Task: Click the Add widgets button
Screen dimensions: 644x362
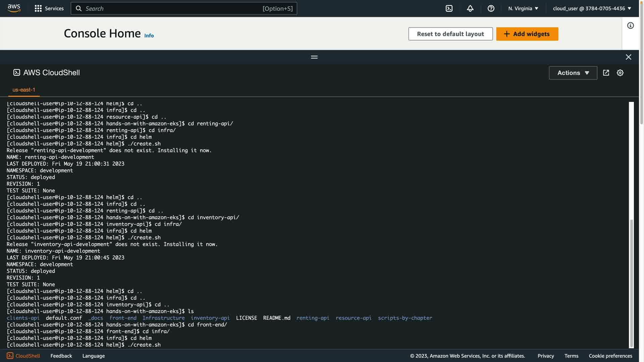Action: [527, 34]
